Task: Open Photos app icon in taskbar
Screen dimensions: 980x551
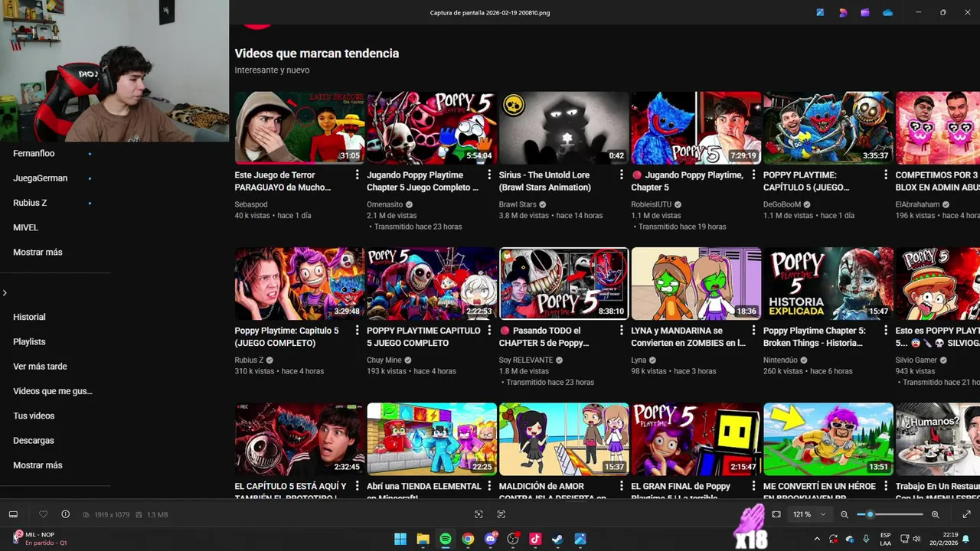Action: pyautogui.click(x=580, y=539)
